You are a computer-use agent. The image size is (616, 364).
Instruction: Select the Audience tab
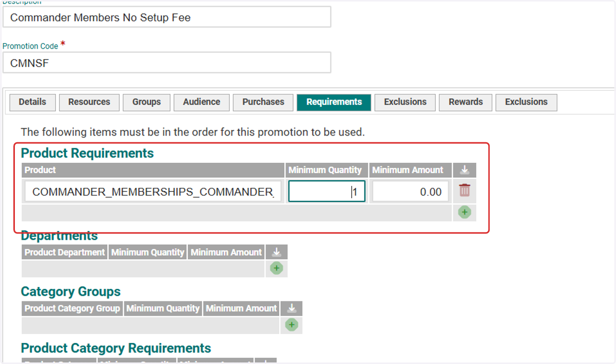point(202,102)
